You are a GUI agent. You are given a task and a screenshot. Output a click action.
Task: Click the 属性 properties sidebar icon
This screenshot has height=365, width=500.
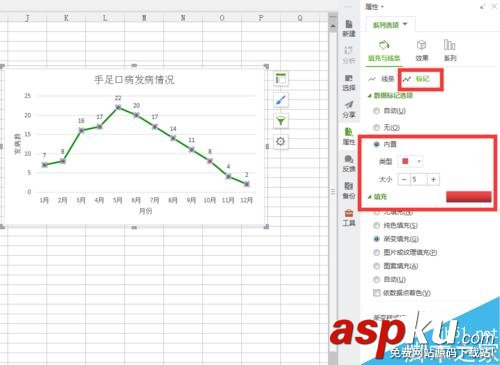[x=349, y=136]
